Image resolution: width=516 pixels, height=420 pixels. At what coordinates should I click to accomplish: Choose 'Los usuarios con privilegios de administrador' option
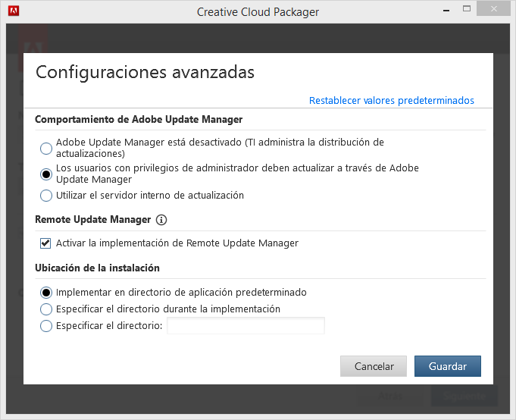click(46, 174)
